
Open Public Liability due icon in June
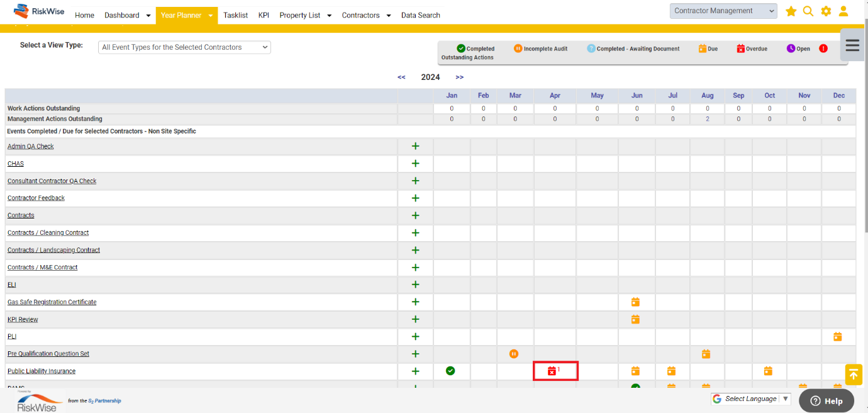pyautogui.click(x=635, y=371)
